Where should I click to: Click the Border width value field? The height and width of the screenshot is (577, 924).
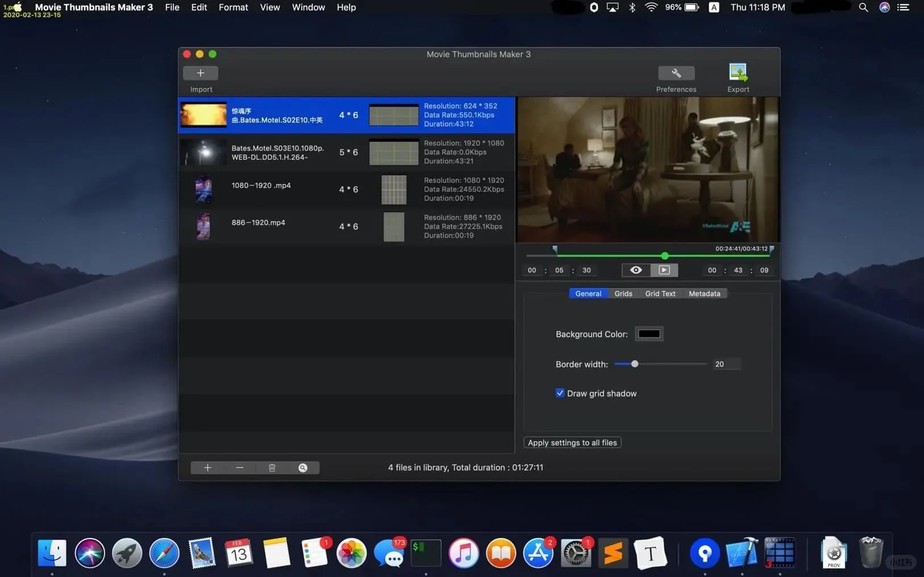726,364
